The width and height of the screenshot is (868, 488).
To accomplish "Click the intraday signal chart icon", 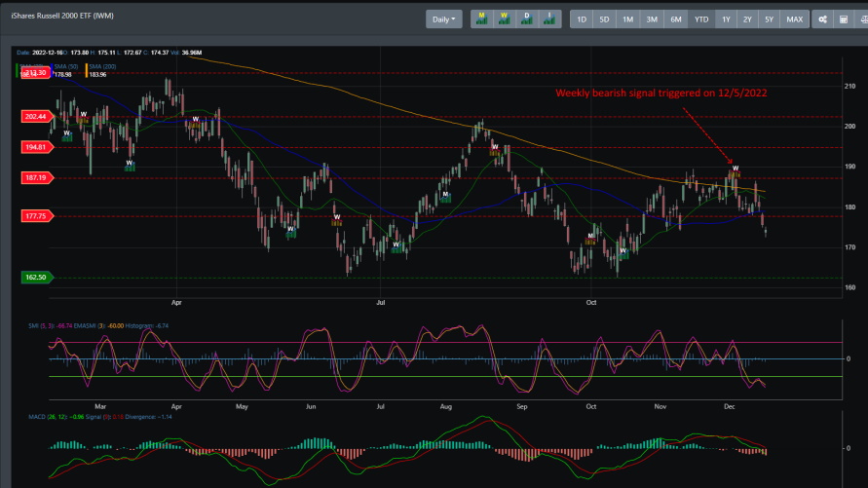I will 550,19.
